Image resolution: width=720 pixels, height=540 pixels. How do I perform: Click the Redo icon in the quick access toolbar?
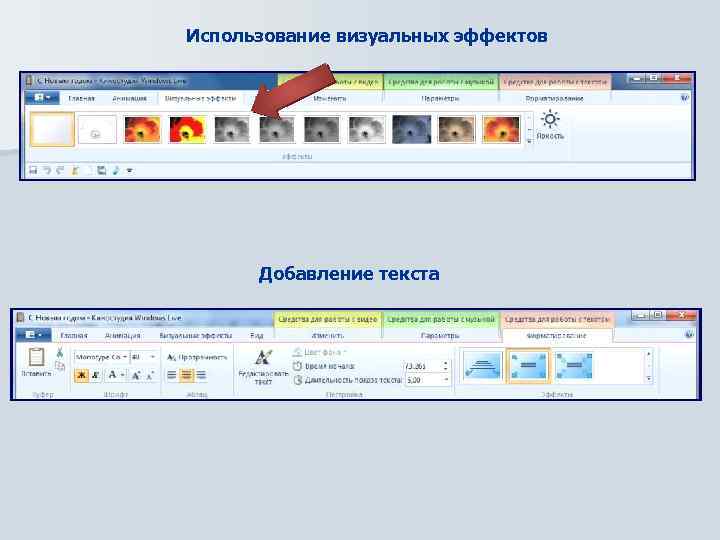60,170
